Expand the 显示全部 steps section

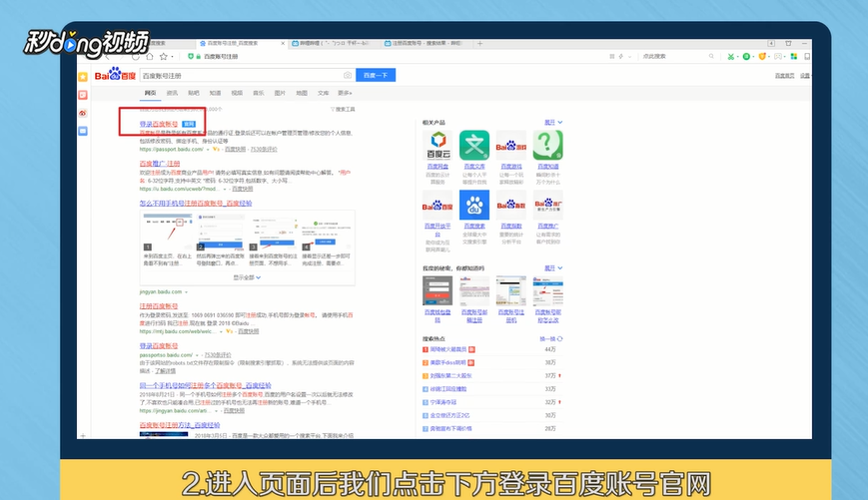(247, 277)
